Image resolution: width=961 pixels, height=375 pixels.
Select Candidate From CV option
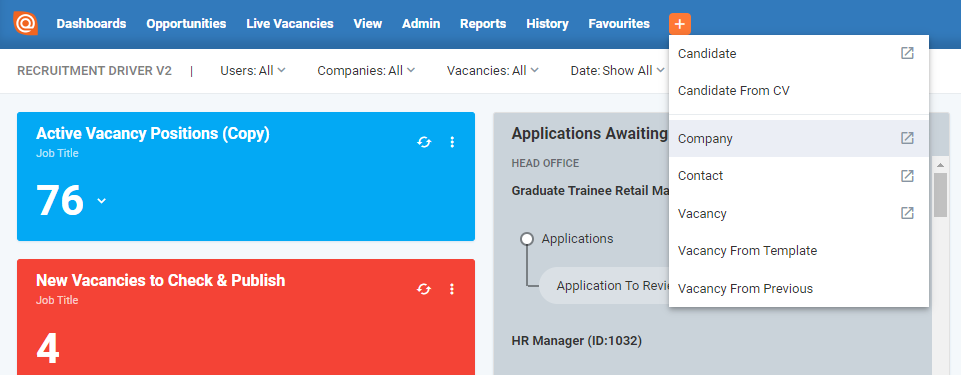pyautogui.click(x=799, y=91)
